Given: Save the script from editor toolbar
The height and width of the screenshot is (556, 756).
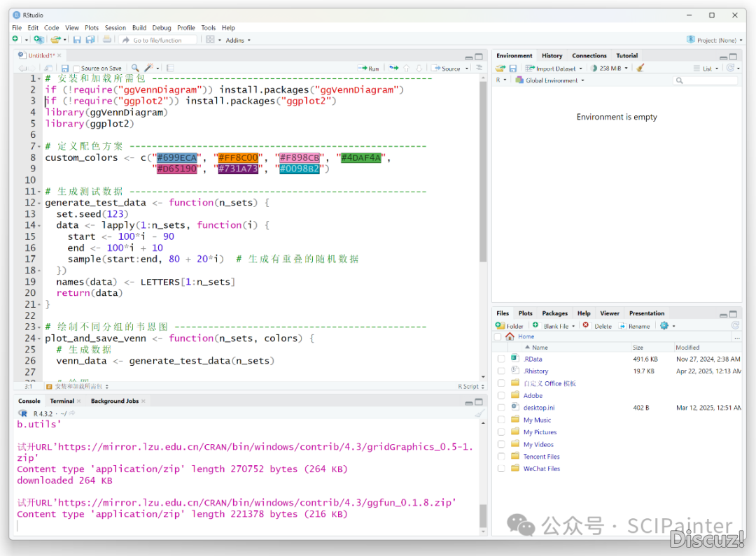Looking at the screenshot, I should (x=65, y=69).
